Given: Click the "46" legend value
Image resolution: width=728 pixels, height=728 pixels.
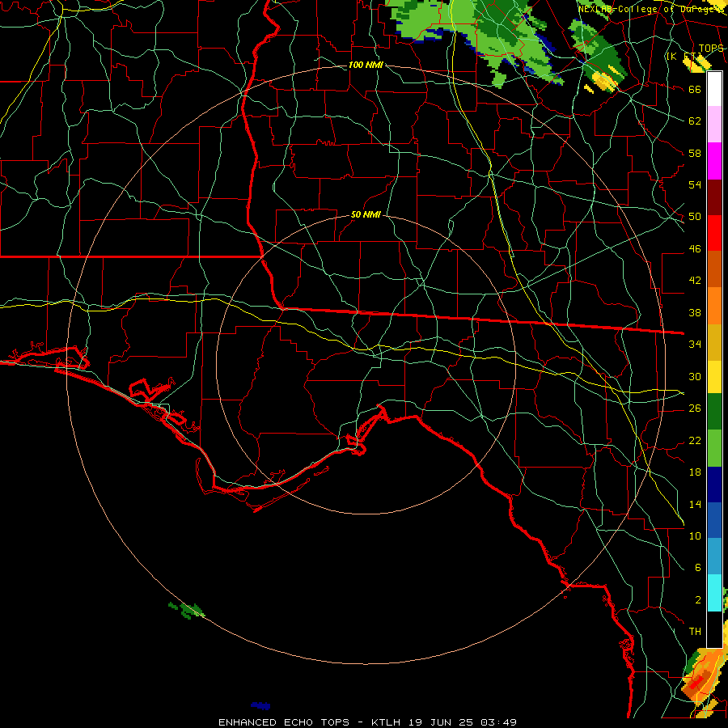Looking at the screenshot, I should [x=695, y=249].
